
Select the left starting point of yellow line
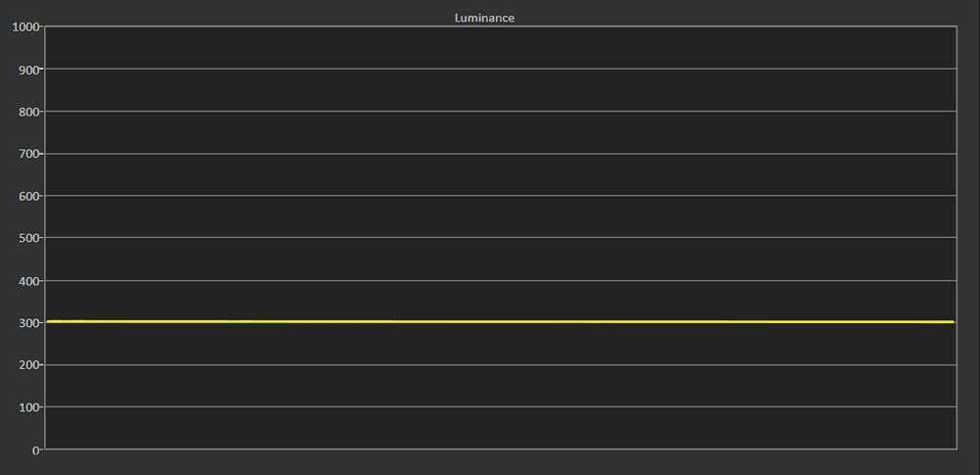[48, 321]
